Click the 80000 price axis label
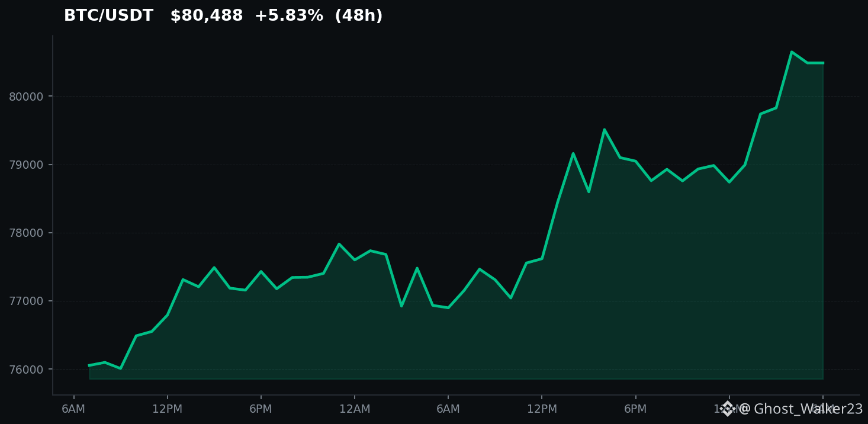 point(26,97)
